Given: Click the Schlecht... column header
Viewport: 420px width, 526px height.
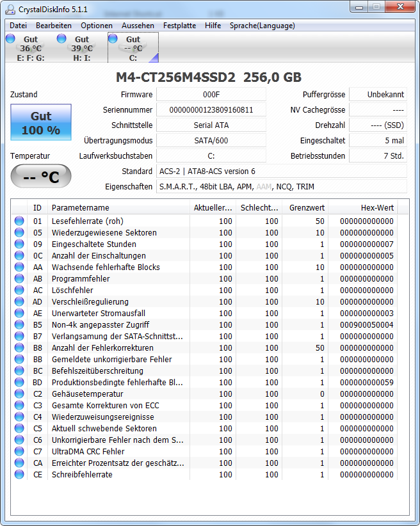Looking at the screenshot, I should coord(259,208).
